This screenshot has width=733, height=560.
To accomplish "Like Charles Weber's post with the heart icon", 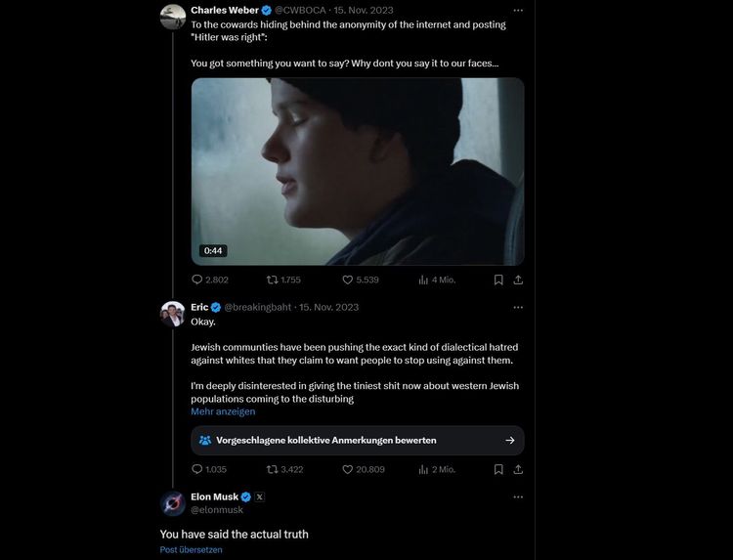I will 347,280.
